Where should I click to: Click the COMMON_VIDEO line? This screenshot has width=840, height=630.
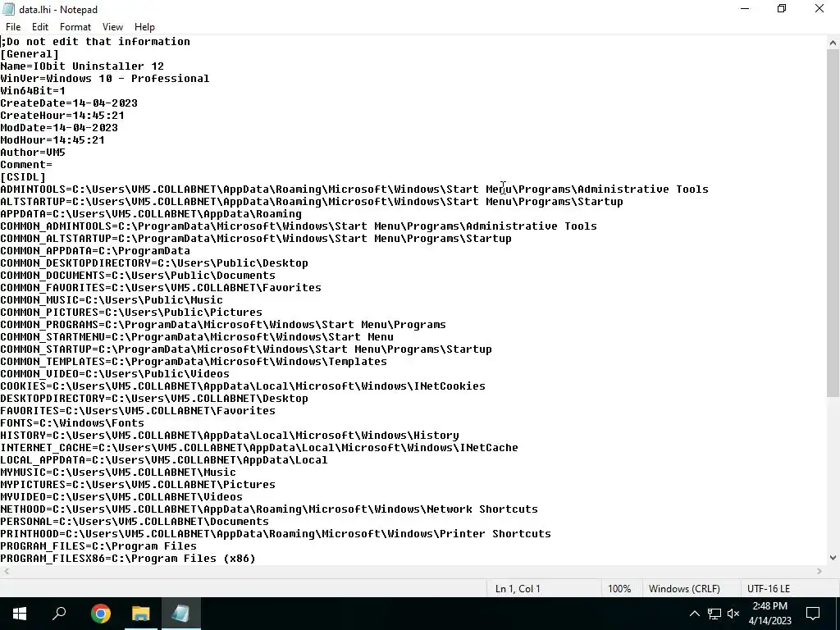tap(115, 374)
